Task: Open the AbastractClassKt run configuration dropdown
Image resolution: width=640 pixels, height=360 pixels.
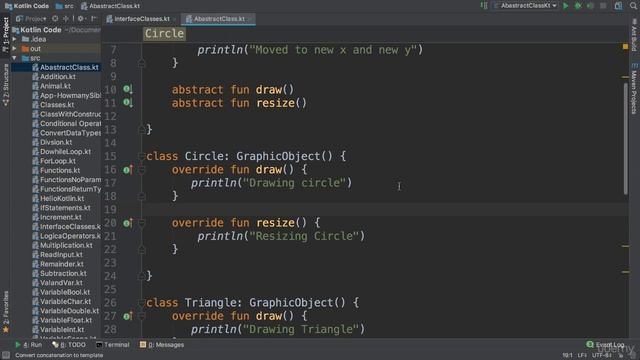Action: (525, 6)
